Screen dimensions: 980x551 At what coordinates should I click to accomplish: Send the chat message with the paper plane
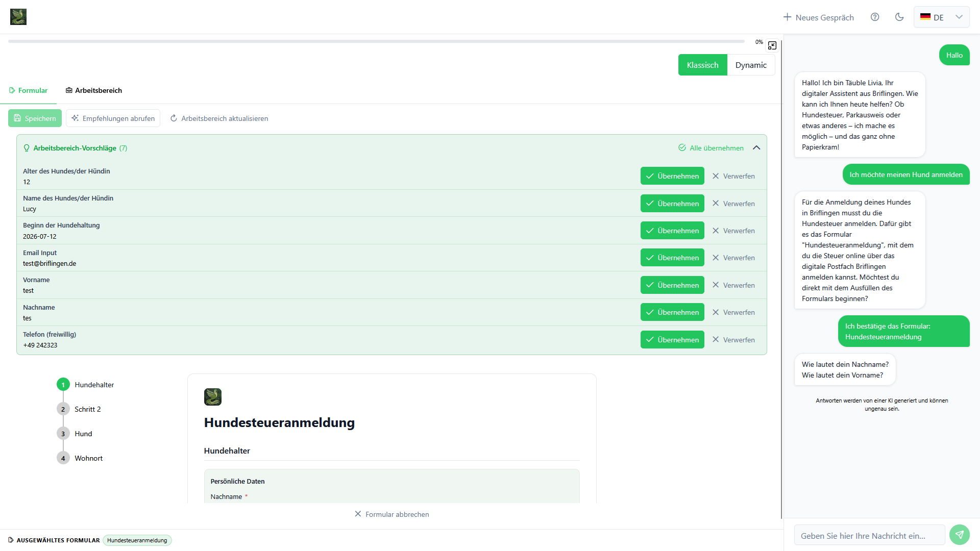tap(960, 535)
